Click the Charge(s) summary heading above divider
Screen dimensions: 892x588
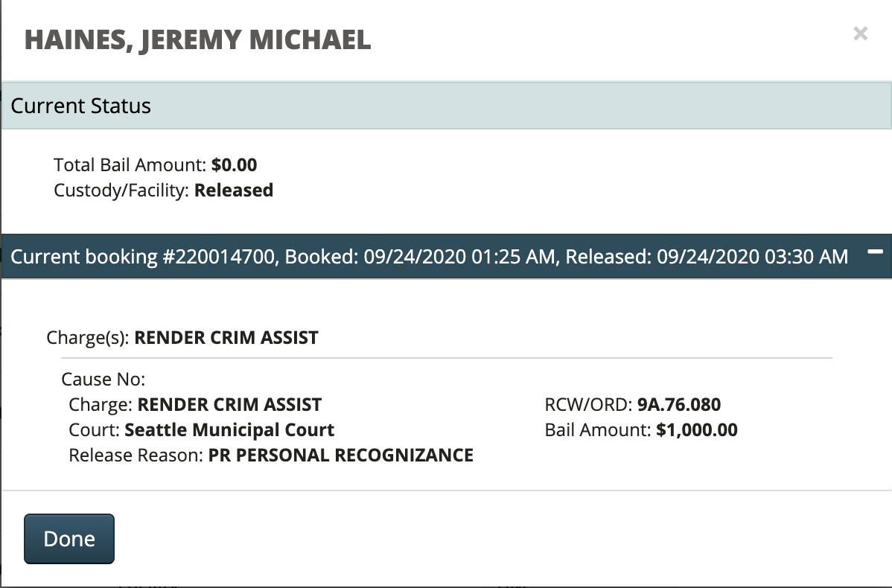pyautogui.click(x=182, y=337)
